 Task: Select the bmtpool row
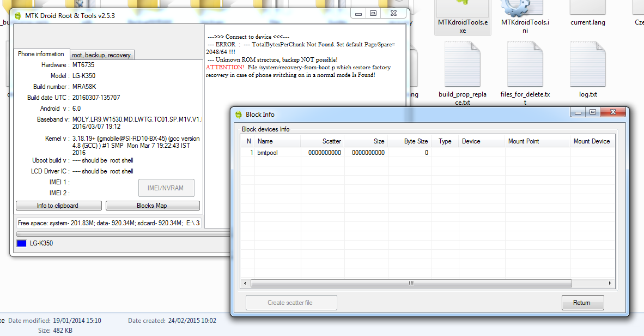pyautogui.click(x=428, y=153)
